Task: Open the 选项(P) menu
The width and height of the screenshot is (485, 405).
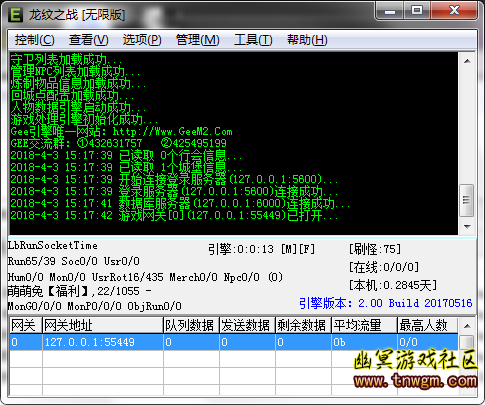Action: click(142, 40)
